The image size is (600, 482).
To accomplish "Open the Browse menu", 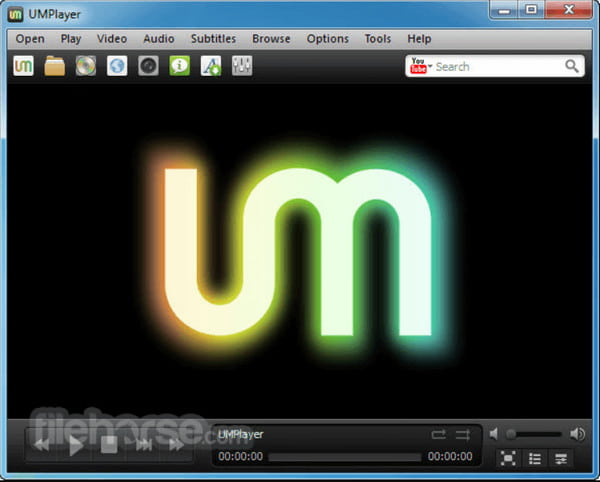I will click(x=271, y=39).
